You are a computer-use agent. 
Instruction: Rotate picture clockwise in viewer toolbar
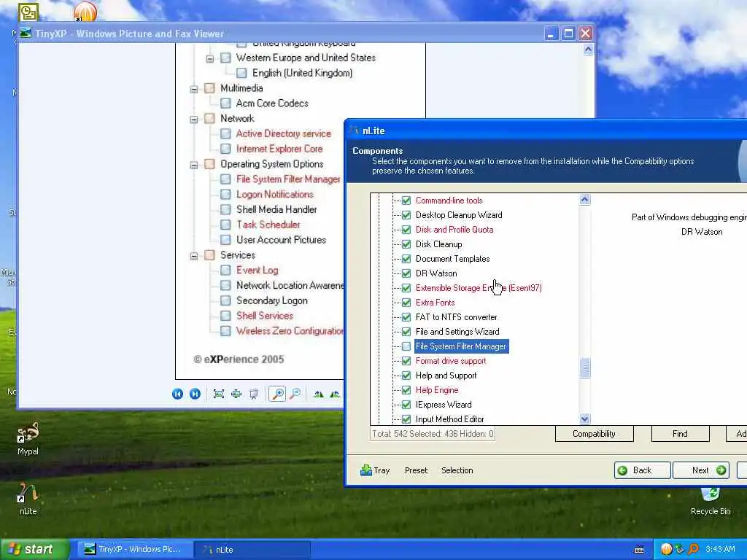tap(319, 394)
